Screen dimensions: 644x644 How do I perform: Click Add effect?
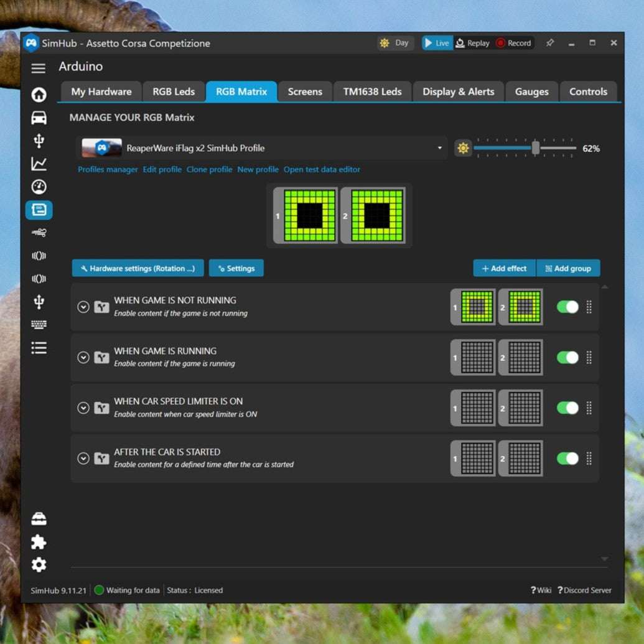coord(505,268)
